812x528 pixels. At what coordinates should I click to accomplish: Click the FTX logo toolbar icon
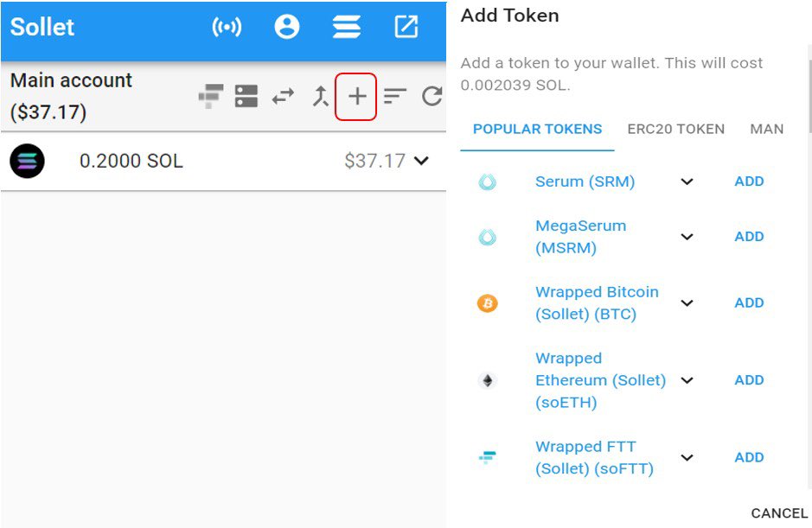pos(211,96)
